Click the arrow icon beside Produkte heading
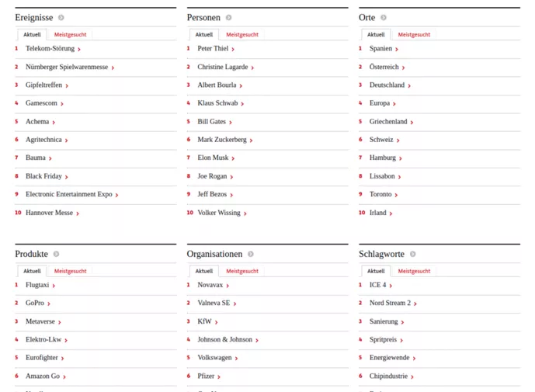Viewport: 535px width, 392px height. tap(56, 254)
